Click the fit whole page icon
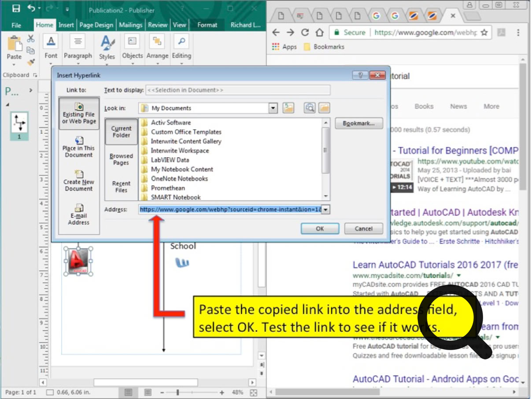The height and width of the screenshot is (399, 532). pyautogui.click(x=253, y=392)
